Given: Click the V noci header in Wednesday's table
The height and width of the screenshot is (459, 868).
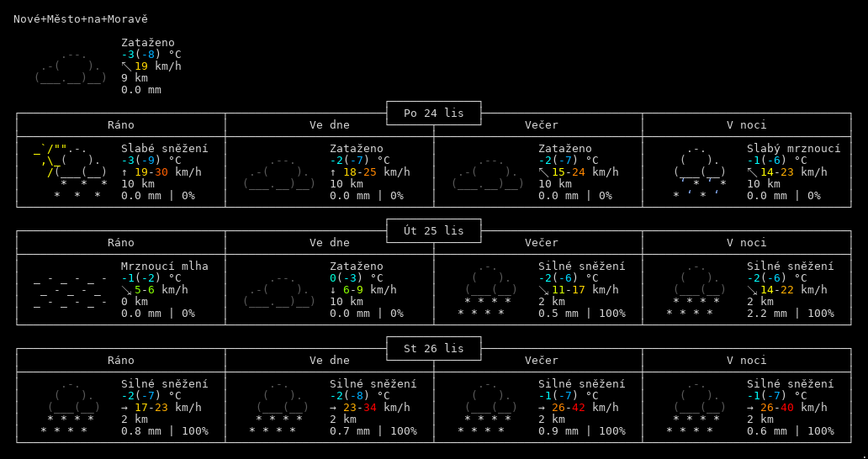Looking at the screenshot, I should (x=747, y=361).
